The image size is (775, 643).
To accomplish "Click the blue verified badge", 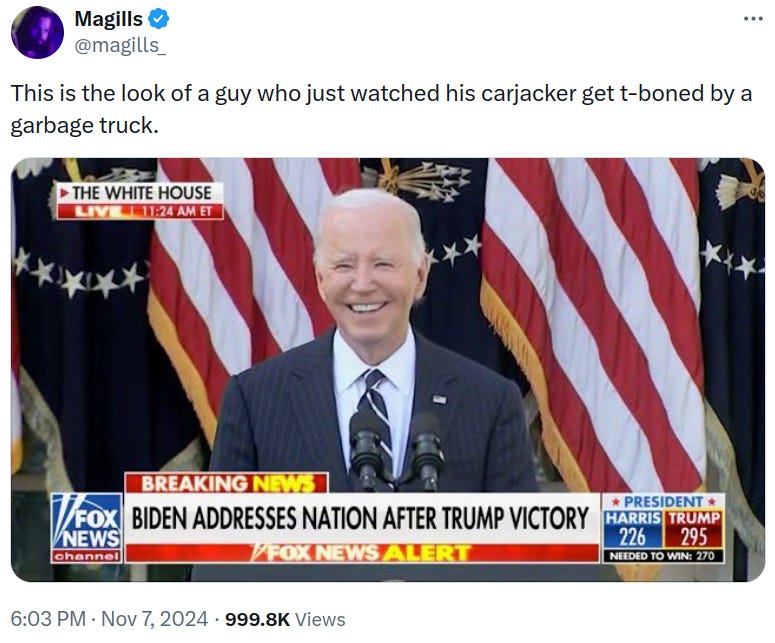I will point(159,19).
